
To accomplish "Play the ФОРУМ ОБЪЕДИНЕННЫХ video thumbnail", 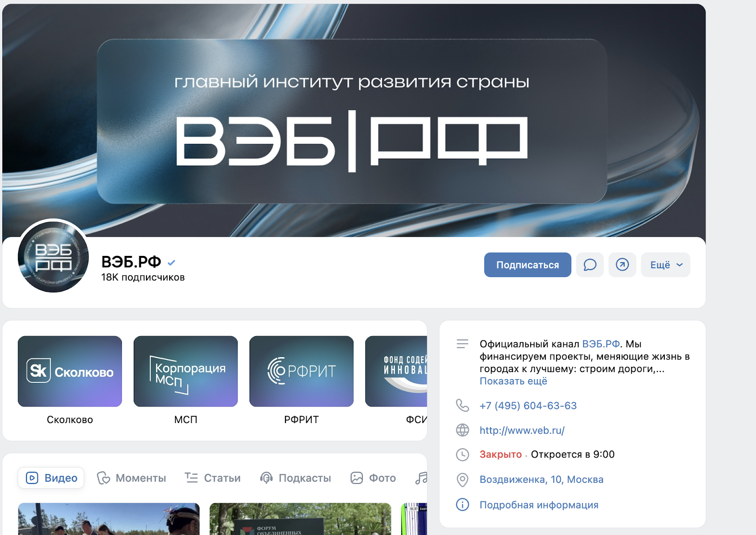I will pos(300,519).
